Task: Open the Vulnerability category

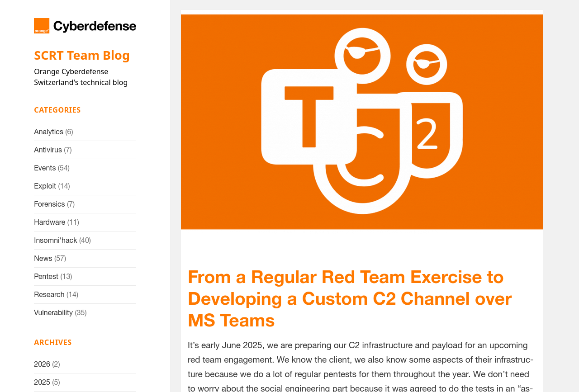Action: coord(53,313)
